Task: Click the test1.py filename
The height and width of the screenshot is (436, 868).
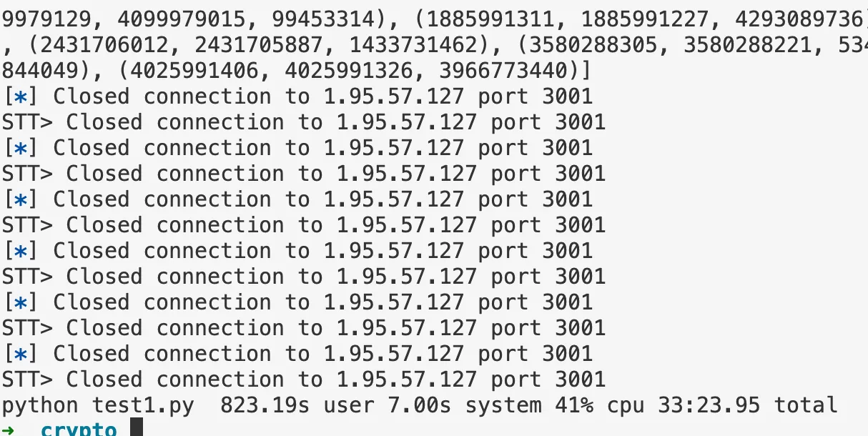Action: tap(143, 406)
